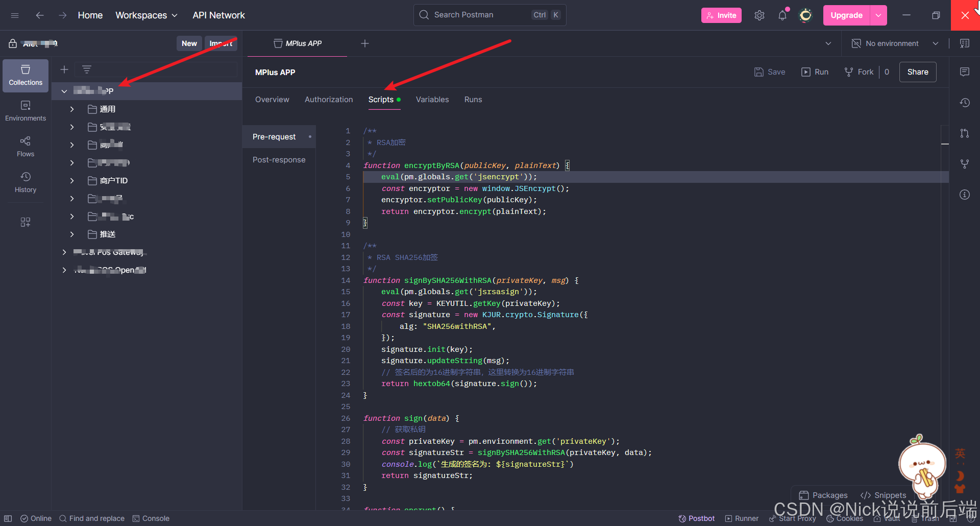Open the Flows sidebar panel
Viewport: 980px width, 526px height.
point(26,147)
